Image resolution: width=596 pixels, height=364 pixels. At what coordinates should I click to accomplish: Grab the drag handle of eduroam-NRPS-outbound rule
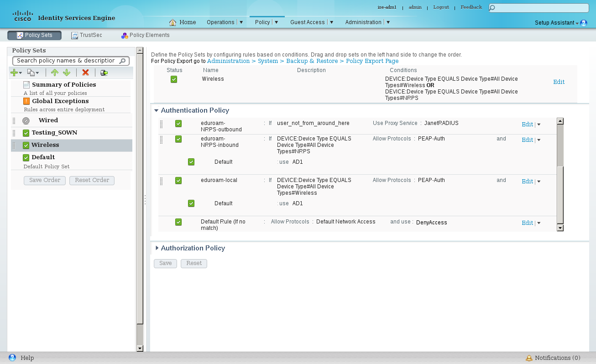click(161, 125)
